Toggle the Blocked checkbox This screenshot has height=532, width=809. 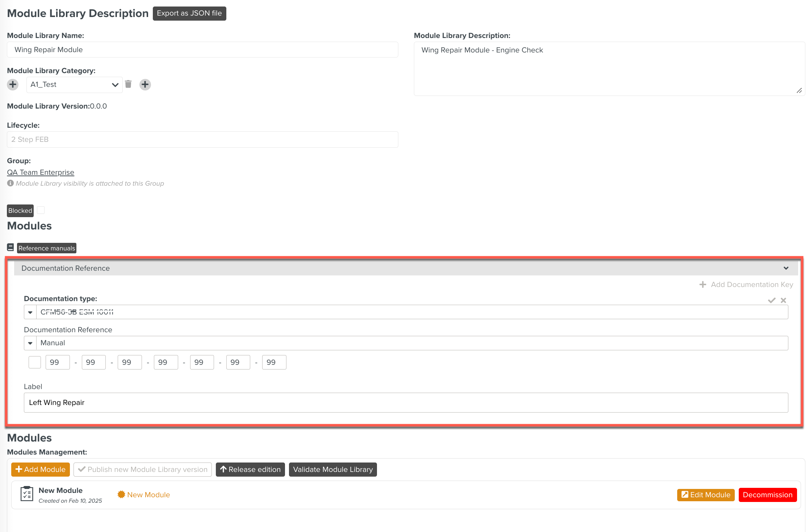pyautogui.click(x=41, y=210)
